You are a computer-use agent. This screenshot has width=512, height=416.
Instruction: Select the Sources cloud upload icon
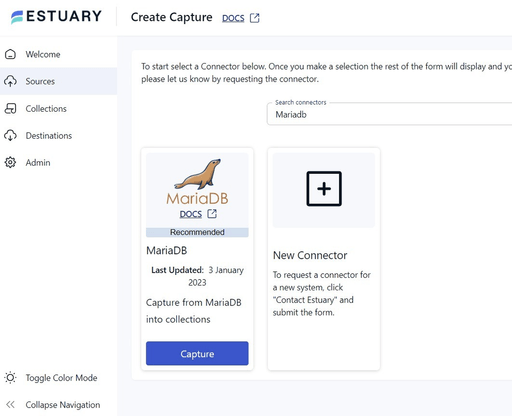[10, 81]
